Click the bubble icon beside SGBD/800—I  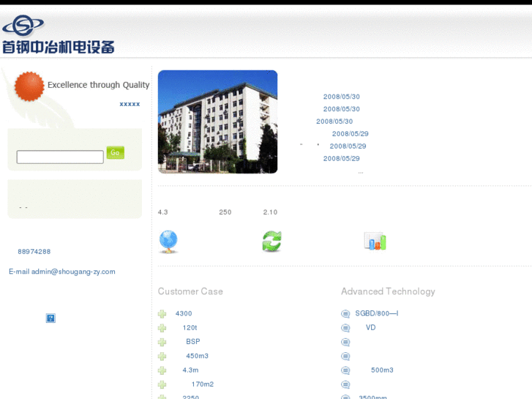(345, 314)
